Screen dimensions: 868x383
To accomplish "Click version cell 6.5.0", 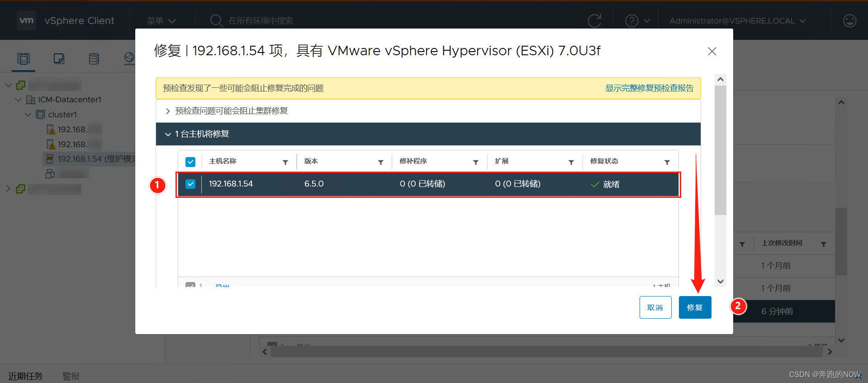I will 314,184.
